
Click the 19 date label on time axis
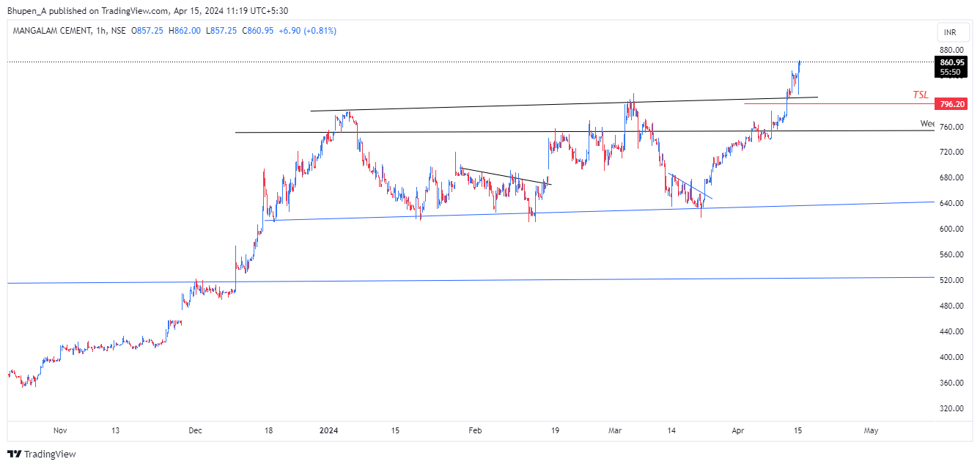point(555,431)
